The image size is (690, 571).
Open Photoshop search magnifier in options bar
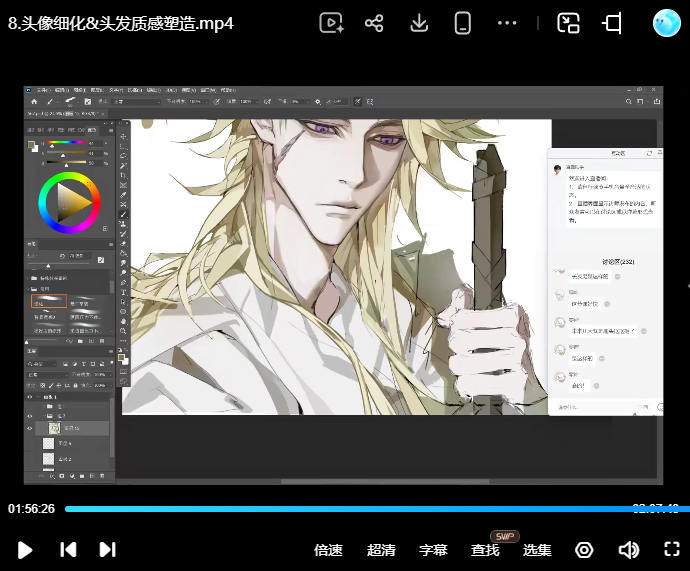pos(628,102)
